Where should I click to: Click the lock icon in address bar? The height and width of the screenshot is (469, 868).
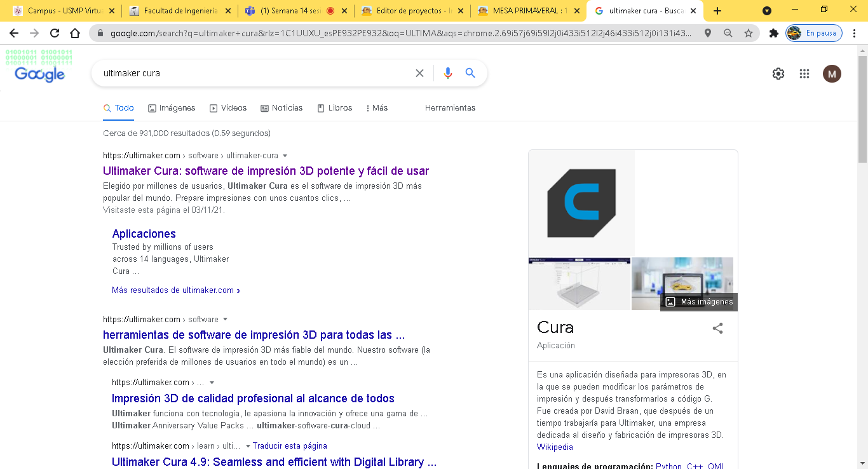(100, 33)
